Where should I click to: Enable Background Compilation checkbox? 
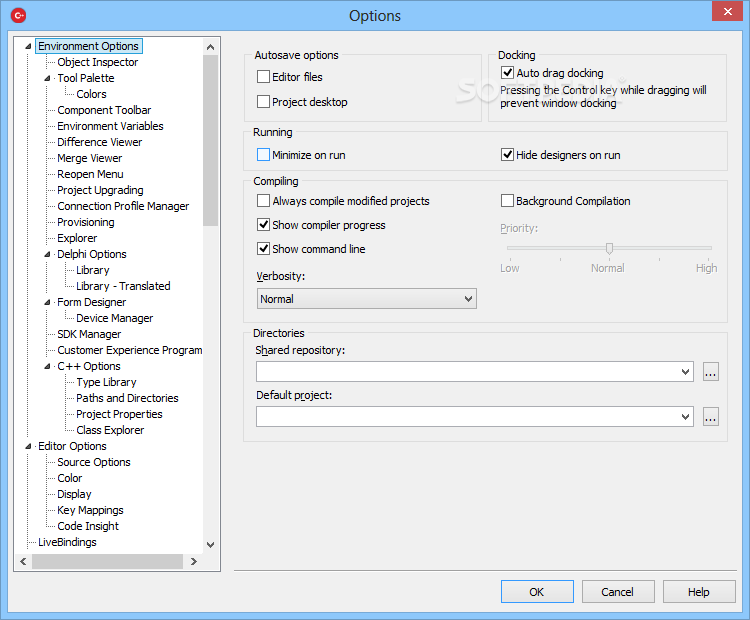(x=508, y=201)
